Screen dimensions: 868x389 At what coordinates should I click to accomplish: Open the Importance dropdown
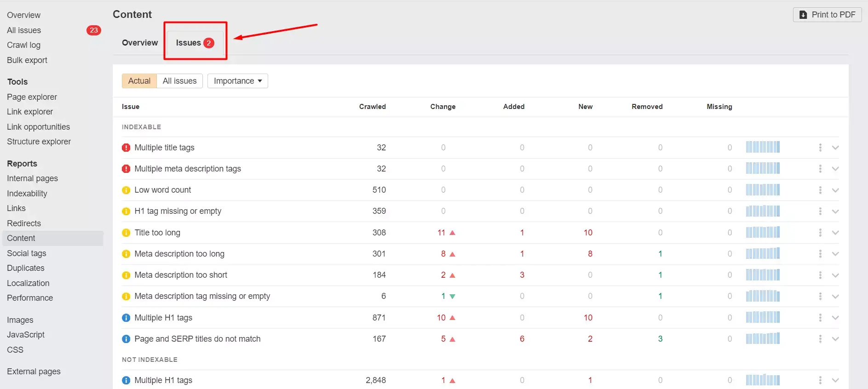click(237, 81)
